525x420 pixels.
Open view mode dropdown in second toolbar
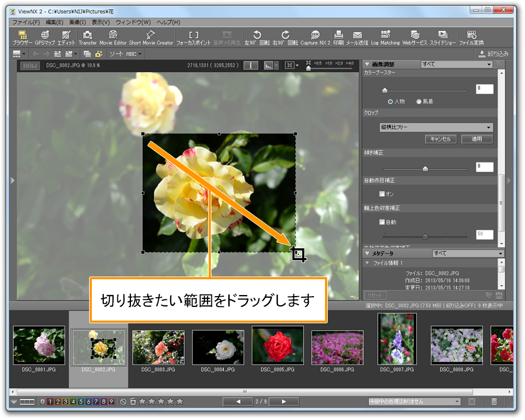(18, 54)
